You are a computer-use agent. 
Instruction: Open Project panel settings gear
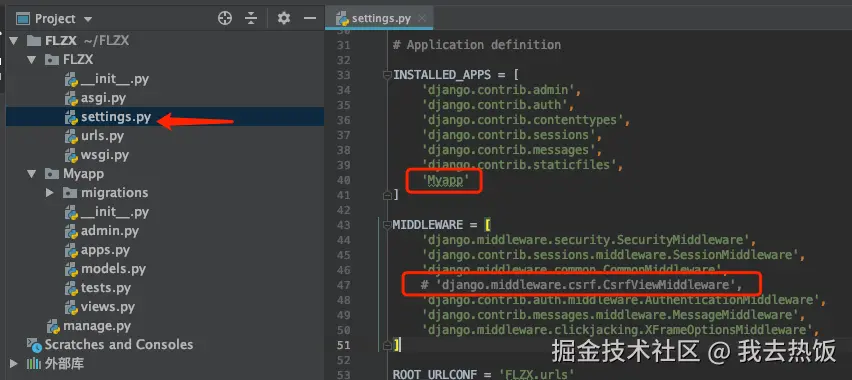click(284, 18)
